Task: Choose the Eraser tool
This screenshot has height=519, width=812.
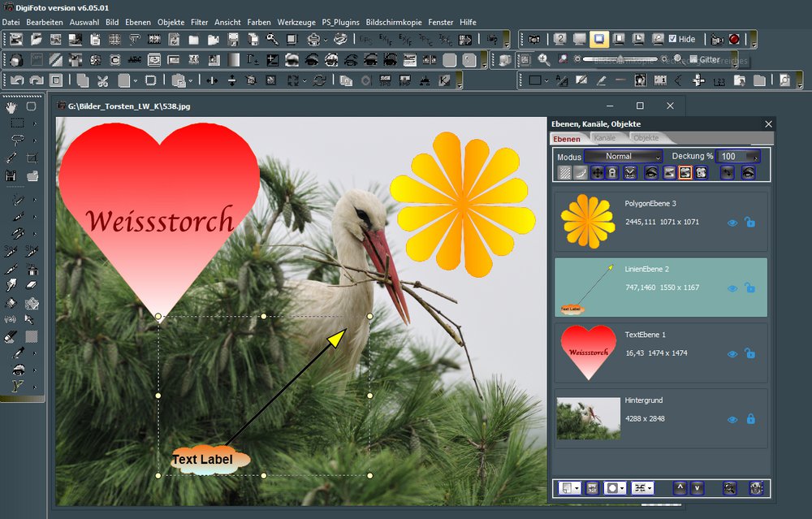Action: 32,285
